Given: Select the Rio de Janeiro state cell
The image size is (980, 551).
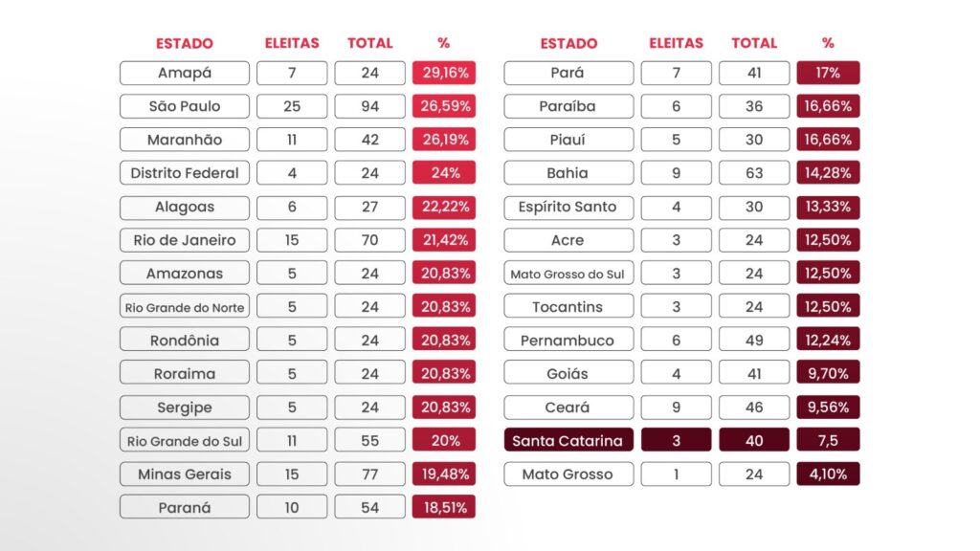Looking at the screenshot, I should [x=185, y=240].
